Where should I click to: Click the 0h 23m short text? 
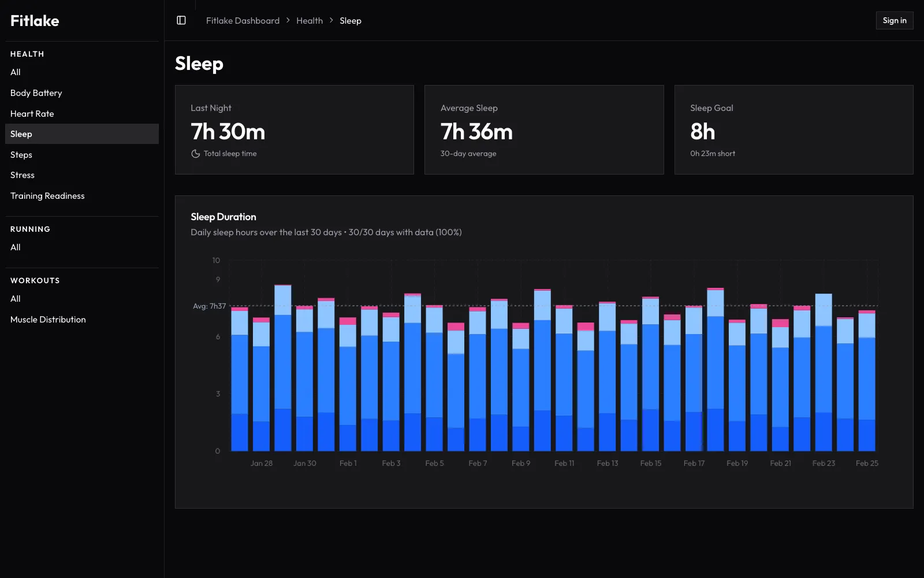click(x=713, y=154)
